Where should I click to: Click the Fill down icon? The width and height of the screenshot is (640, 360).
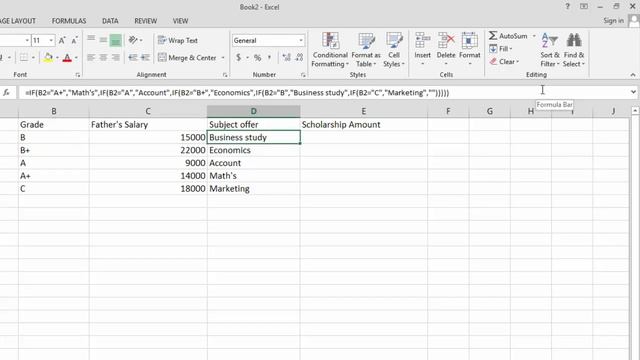tap(493, 49)
